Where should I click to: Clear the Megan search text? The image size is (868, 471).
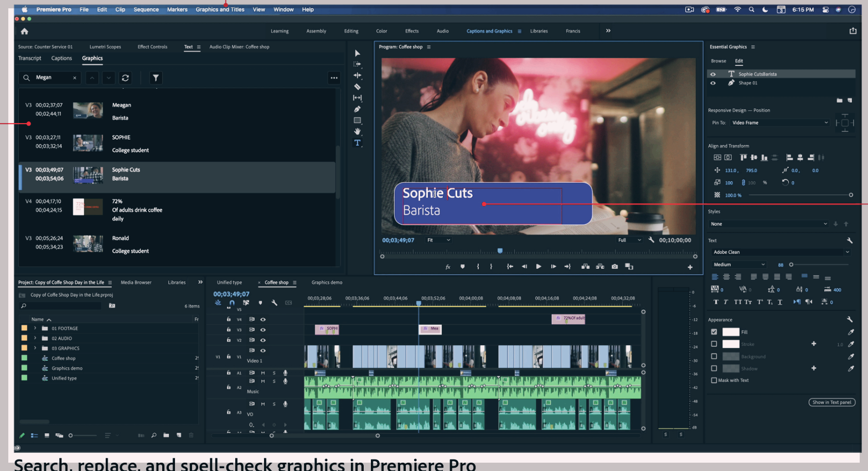pyautogui.click(x=75, y=78)
